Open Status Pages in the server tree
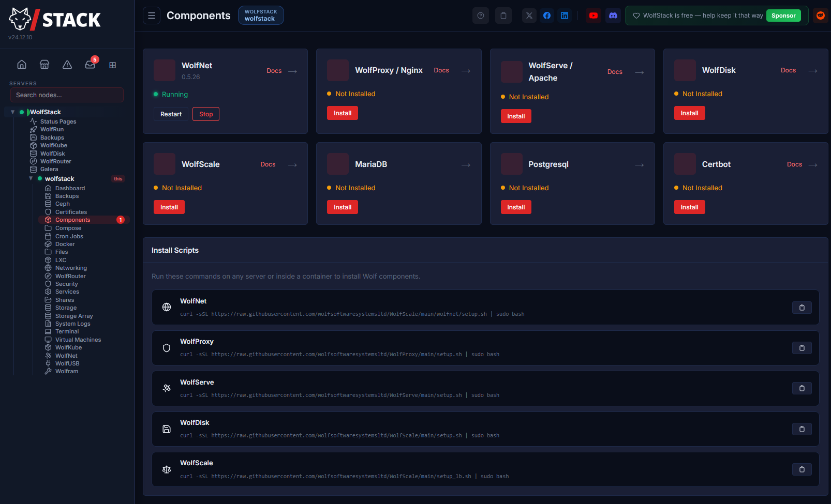This screenshot has width=831, height=504. coord(58,121)
